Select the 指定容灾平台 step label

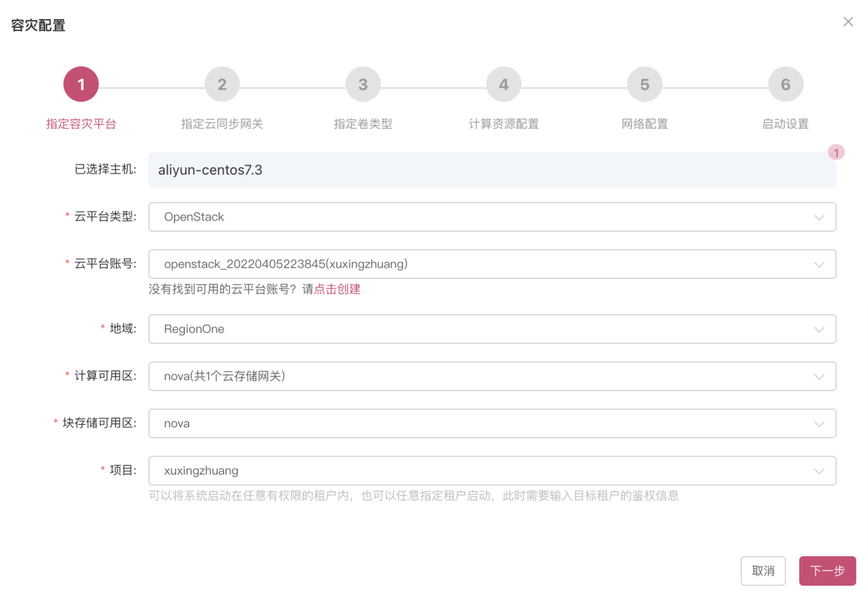pos(81,124)
